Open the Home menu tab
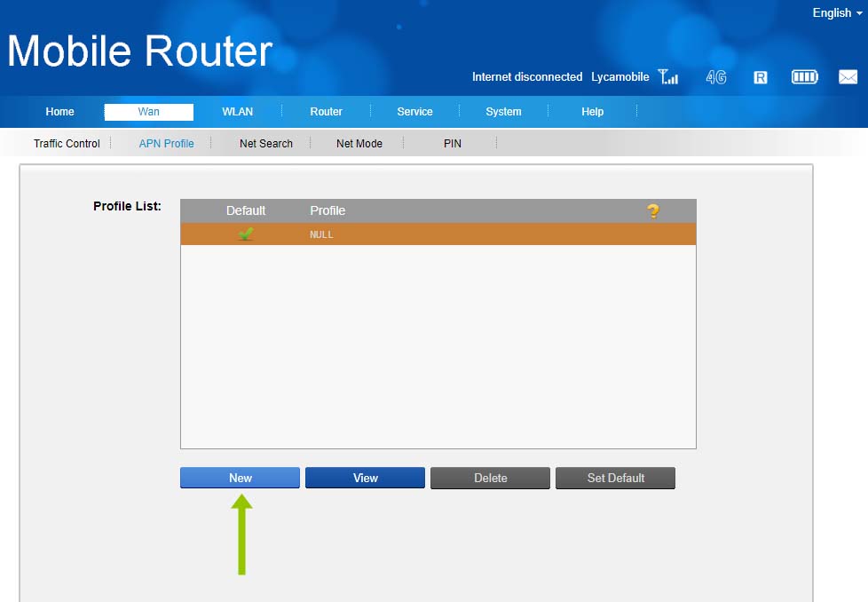 tap(60, 112)
